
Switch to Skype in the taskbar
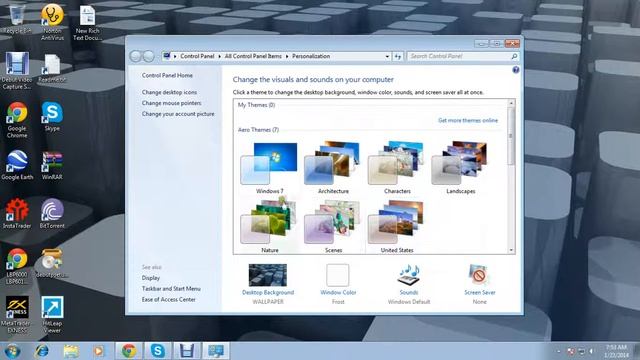(x=158, y=351)
